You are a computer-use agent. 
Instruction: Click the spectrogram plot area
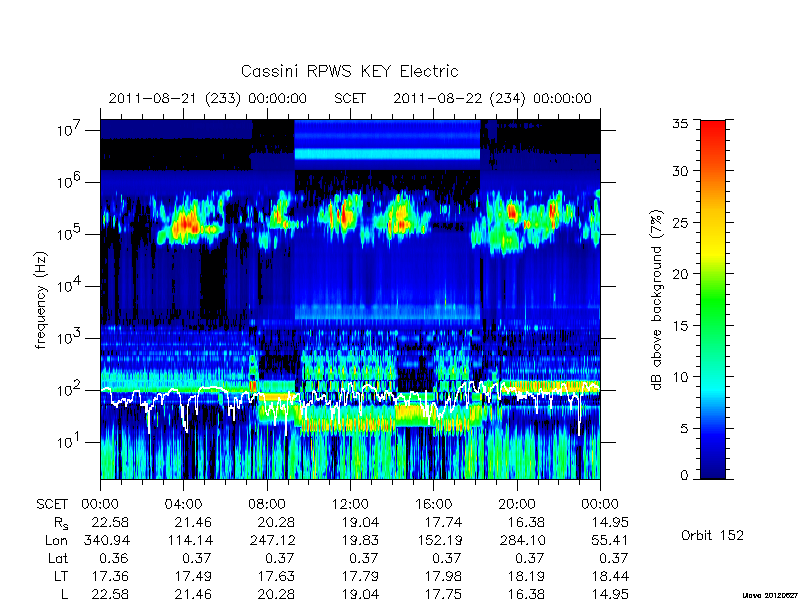[x=350, y=299]
